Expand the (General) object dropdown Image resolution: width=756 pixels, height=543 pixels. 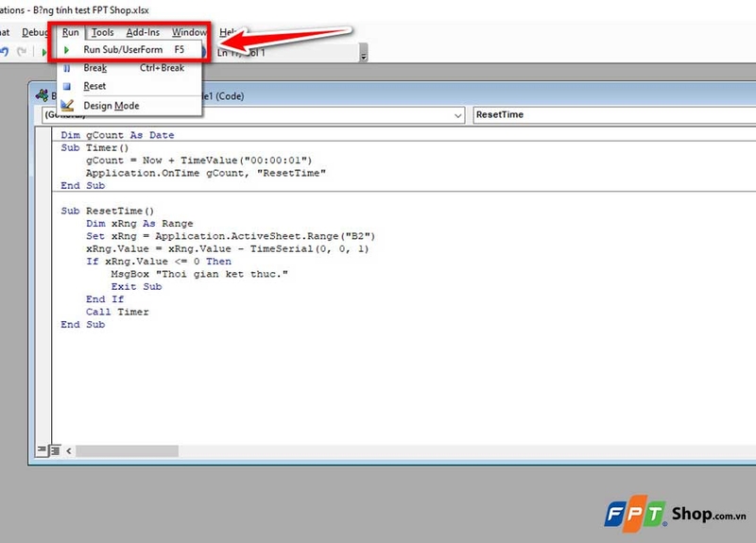[457, 115]
